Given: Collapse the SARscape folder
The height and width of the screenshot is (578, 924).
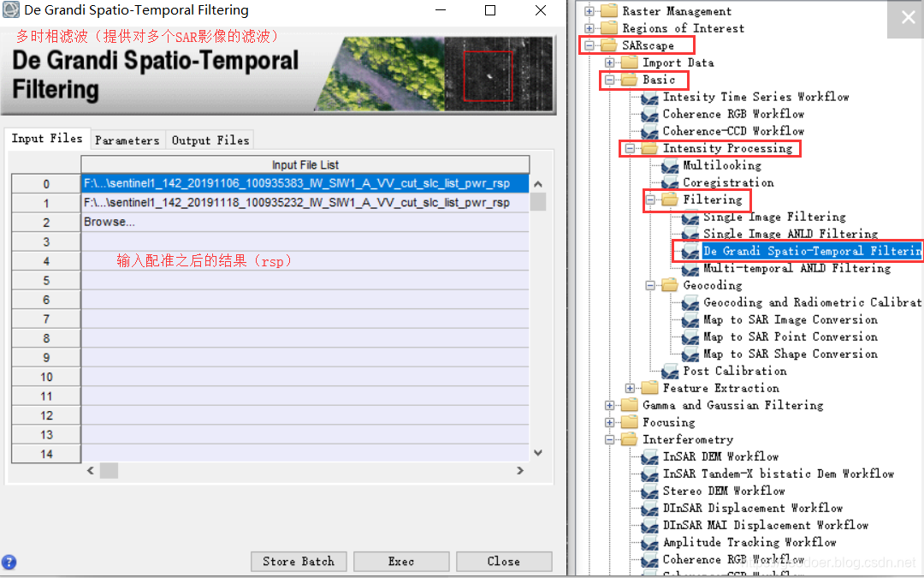Looking at the screenshot, I should (x=589, y=45).
